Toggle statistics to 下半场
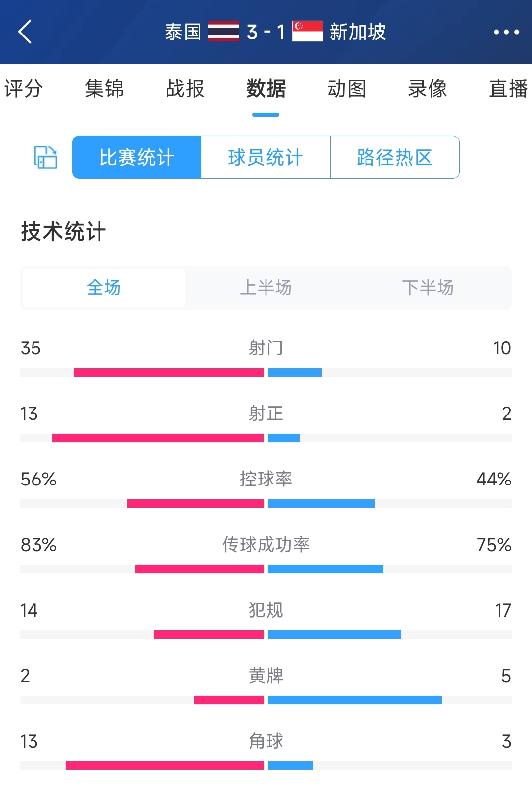Viewport: 532px width, 795px height. (428, 288)
